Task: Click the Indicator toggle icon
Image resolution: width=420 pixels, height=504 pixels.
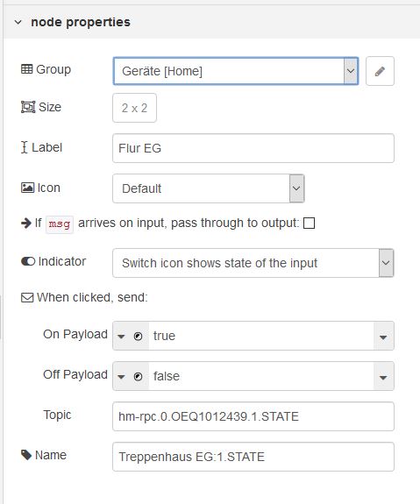Action: point(28,261)
